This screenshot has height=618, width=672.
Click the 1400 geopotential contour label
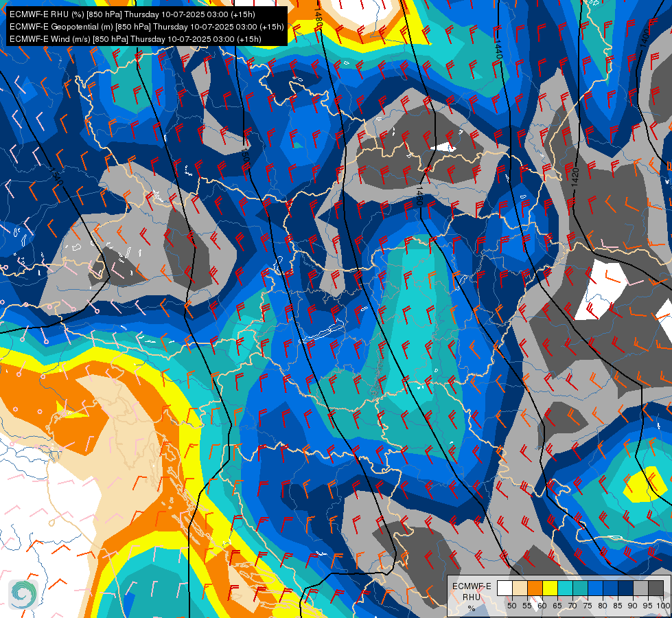pos(644,38)
